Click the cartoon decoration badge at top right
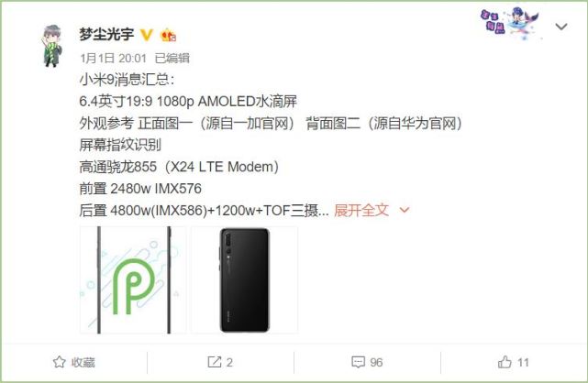 [x=510, y=23]
